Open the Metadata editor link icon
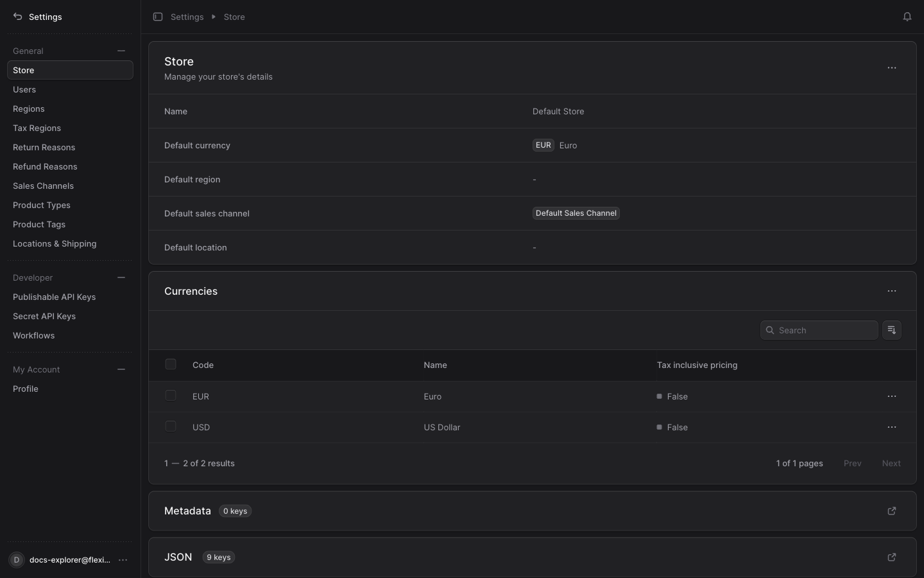The image size is (924, 578). click(x=892, y=511)
